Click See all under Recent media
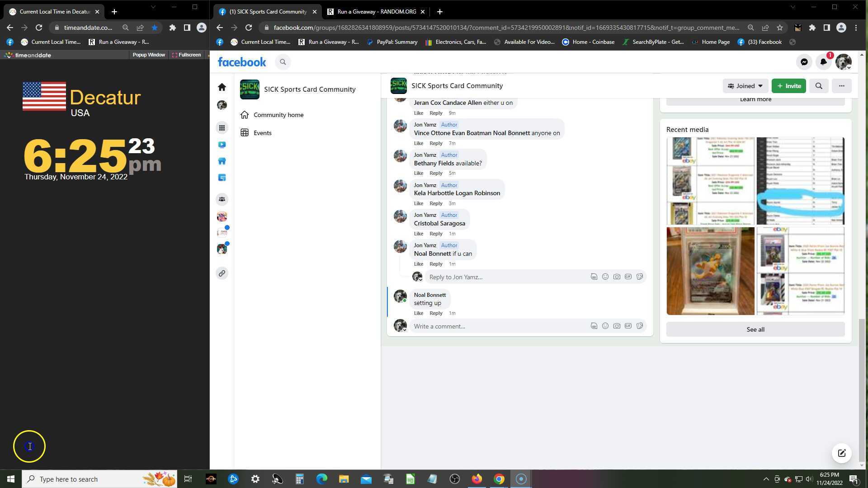868x488 pixels. (755, 329)
